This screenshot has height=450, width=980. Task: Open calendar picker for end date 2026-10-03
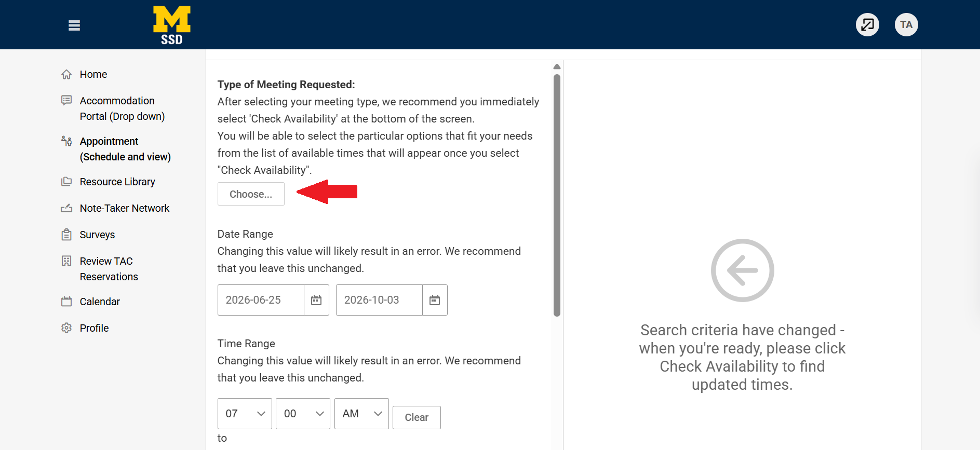pos(435,300)
